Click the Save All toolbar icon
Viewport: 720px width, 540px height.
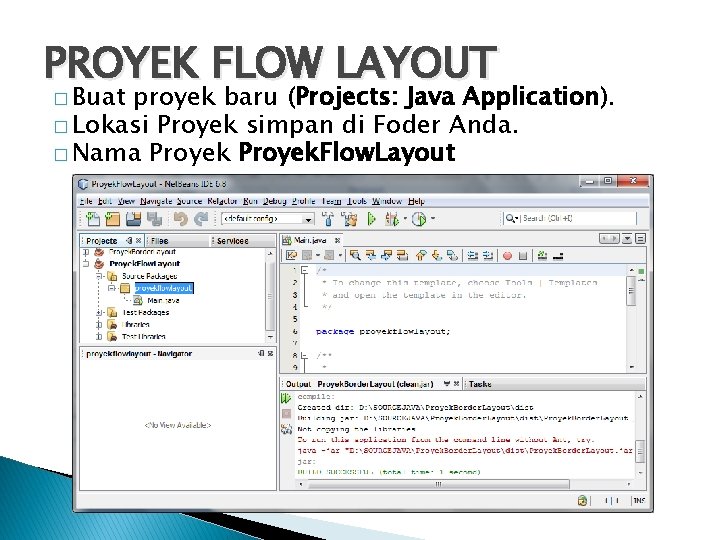click(154, 219)
